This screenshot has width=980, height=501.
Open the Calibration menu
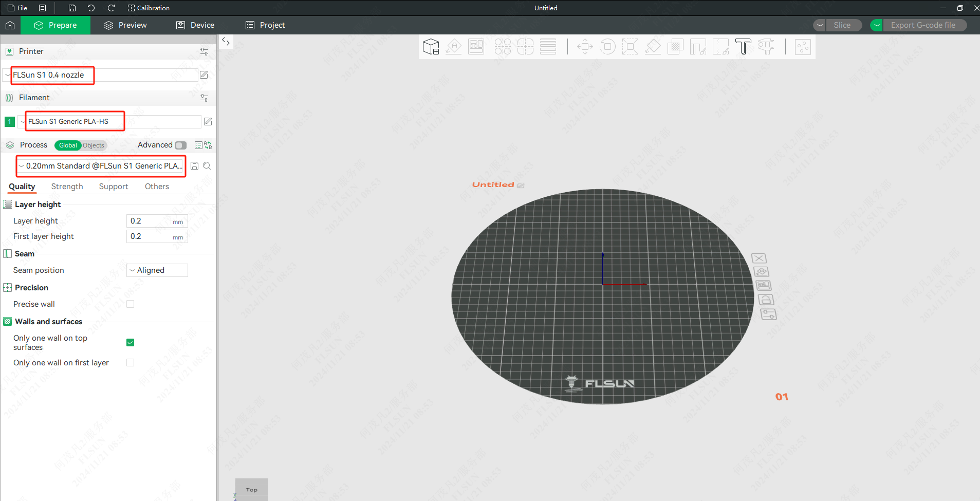coord(149,8)
